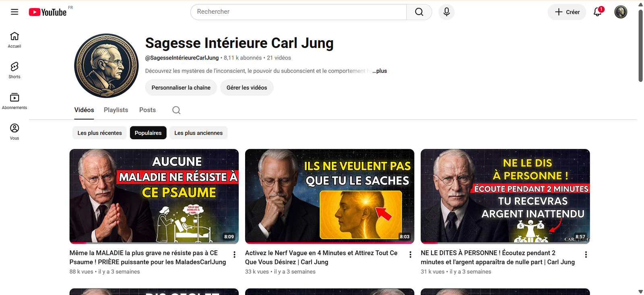644x295 pixels.
Task: Start voice search with the microphone
Action: click(x=446, y=12)
